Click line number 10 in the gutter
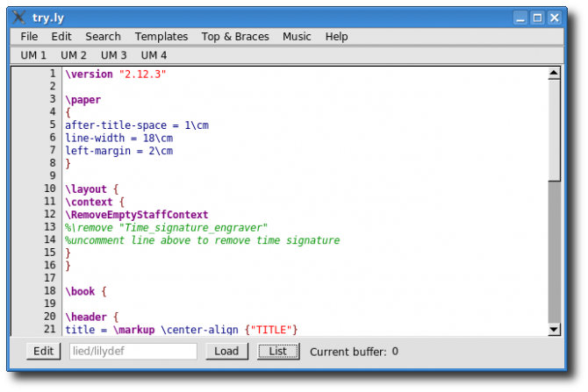This screenshot has height=392, width=588. 50,189
